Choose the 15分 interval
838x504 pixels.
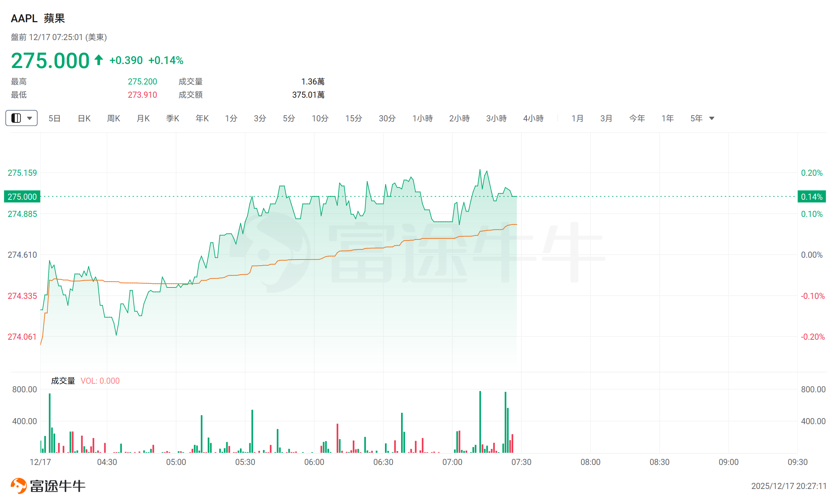pos(353,118)
